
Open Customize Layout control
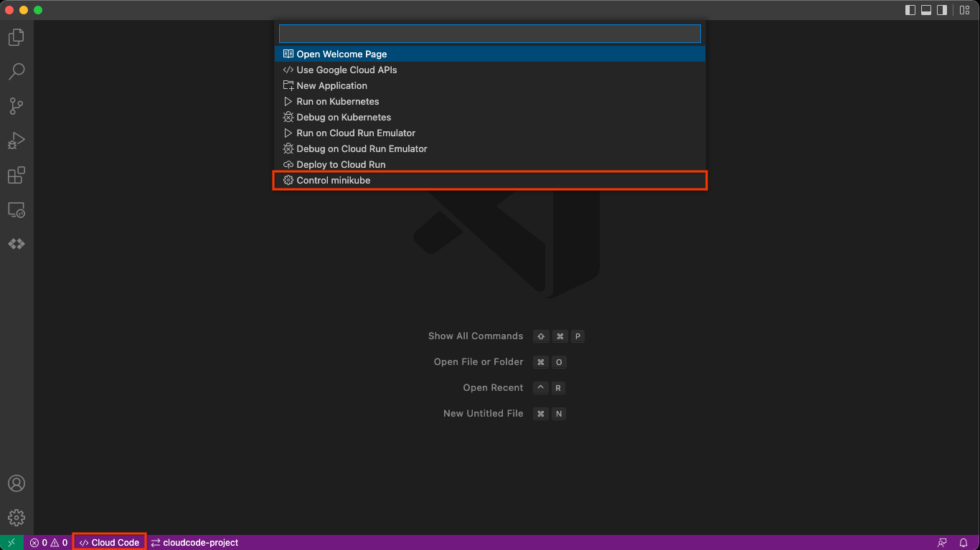point(965,10)
